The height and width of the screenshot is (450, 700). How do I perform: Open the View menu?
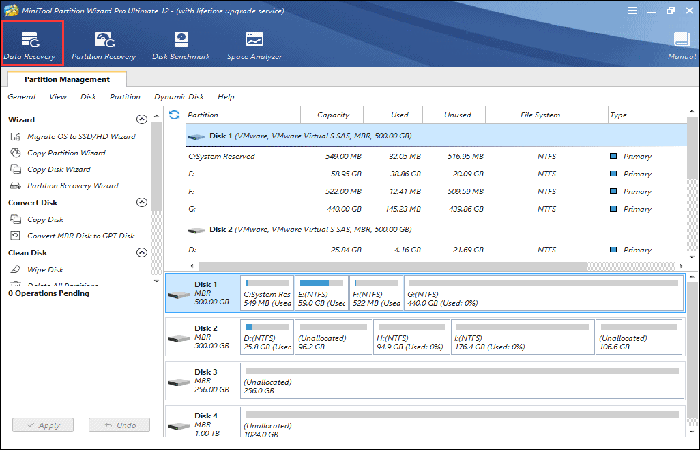60,97
